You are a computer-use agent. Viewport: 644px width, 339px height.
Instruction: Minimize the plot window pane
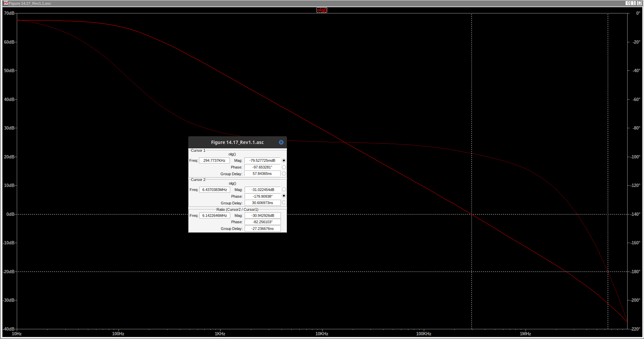[x=628, y=3]
